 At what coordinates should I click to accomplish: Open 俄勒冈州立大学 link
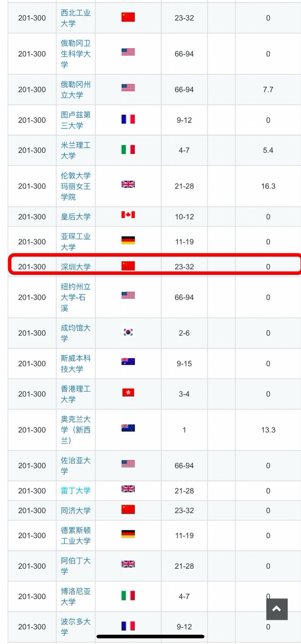coord(76,90)
